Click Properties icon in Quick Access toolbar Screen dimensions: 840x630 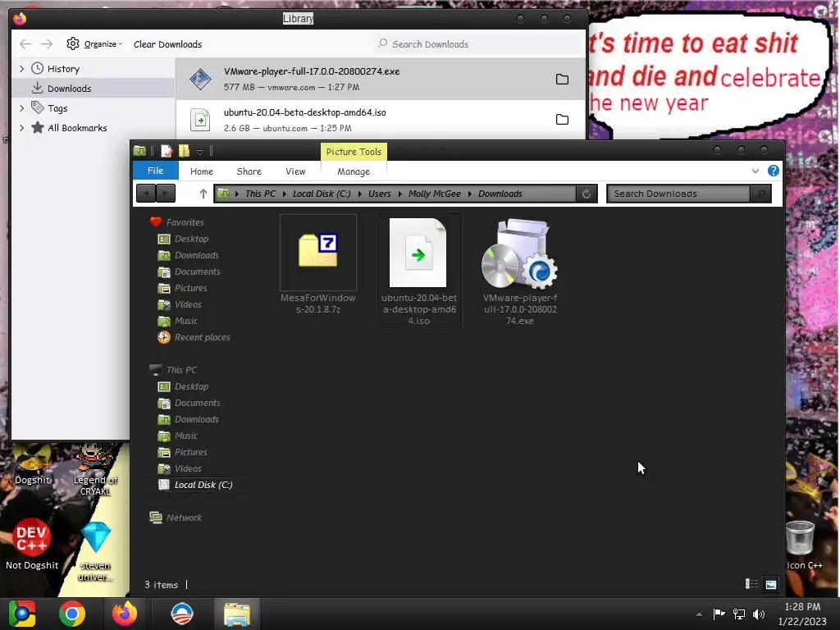pyautogui.click(x=167, y=151)
